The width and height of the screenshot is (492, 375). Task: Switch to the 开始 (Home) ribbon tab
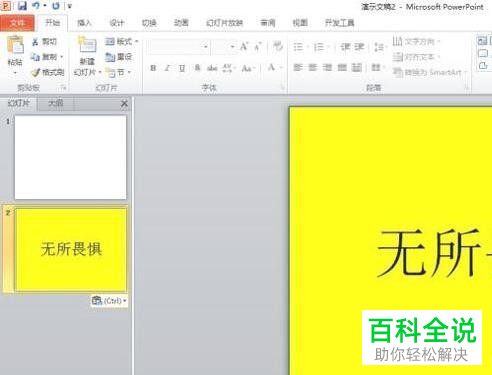pos(53,23)
